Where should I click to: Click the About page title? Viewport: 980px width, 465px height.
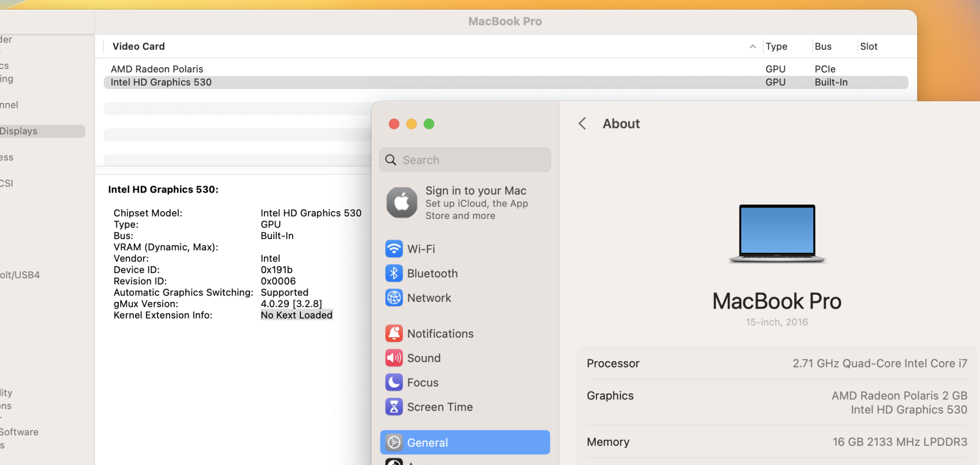click(621, 123)
